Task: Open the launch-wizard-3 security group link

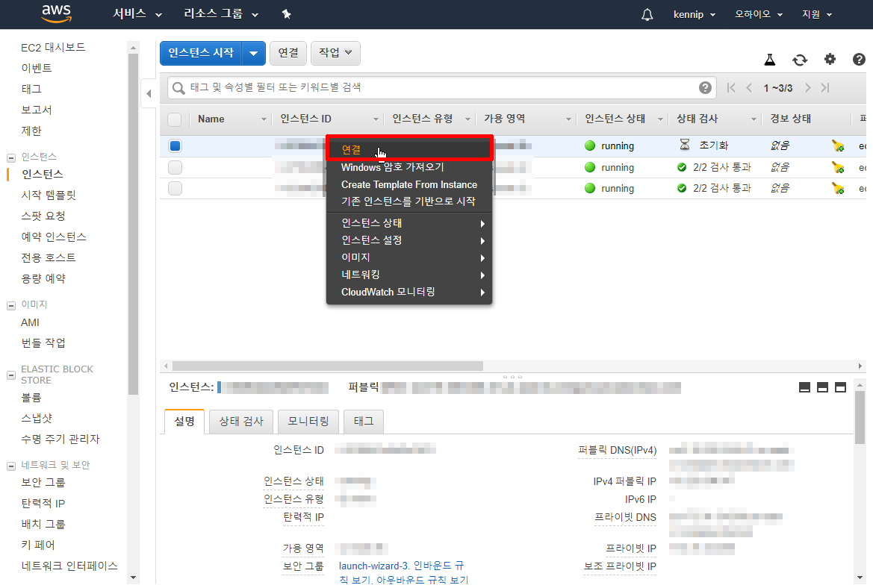Action: coord(373,566)
